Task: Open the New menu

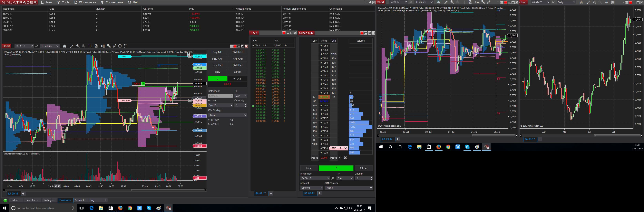Action: pos(47,2)
